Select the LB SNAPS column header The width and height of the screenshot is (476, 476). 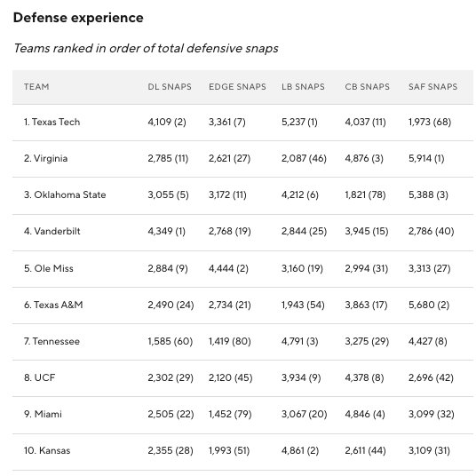(x=303, y=87)
